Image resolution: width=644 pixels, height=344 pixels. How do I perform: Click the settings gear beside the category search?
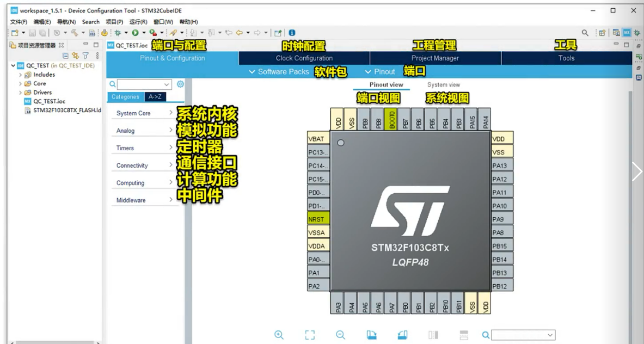180,84
